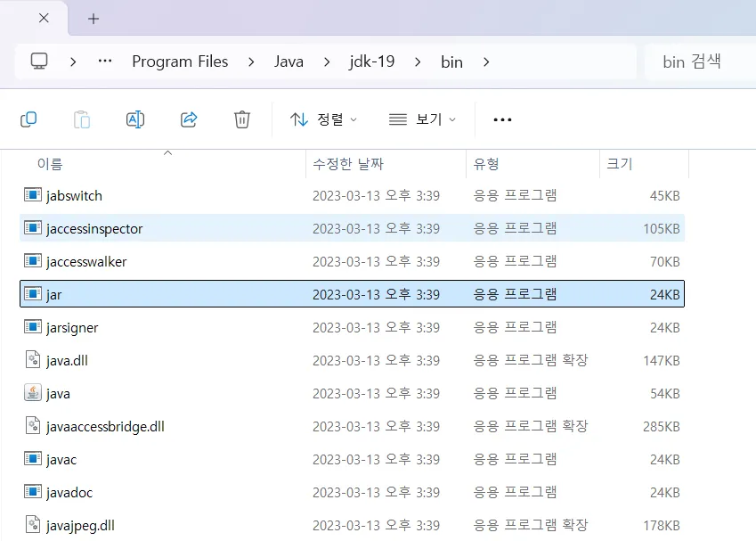Click the 응용 프로그램 확장 type of java.dll

(x=531, y=360)
